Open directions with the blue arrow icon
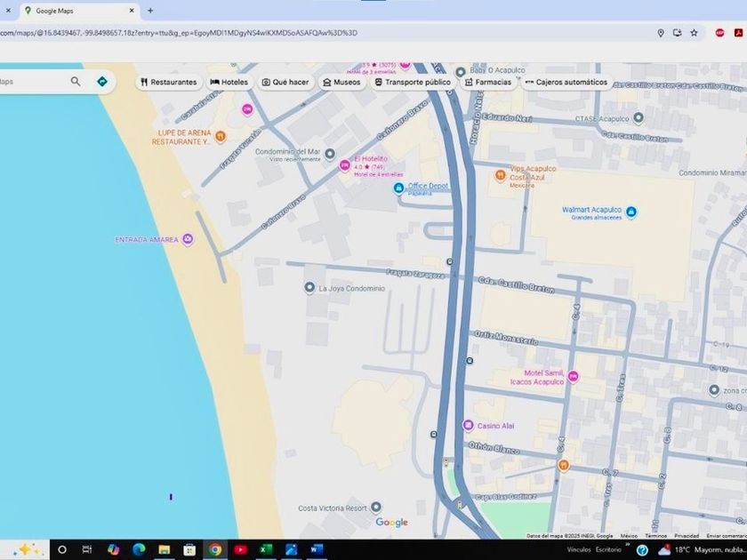Viewport: 747px width, 560px height. point(102,82)
